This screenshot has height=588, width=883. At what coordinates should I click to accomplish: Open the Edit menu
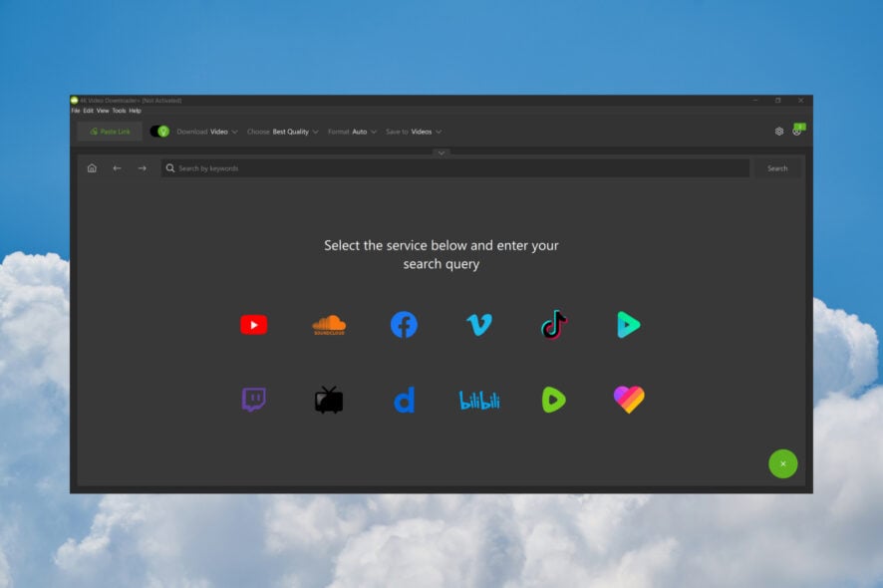(89, 111)
